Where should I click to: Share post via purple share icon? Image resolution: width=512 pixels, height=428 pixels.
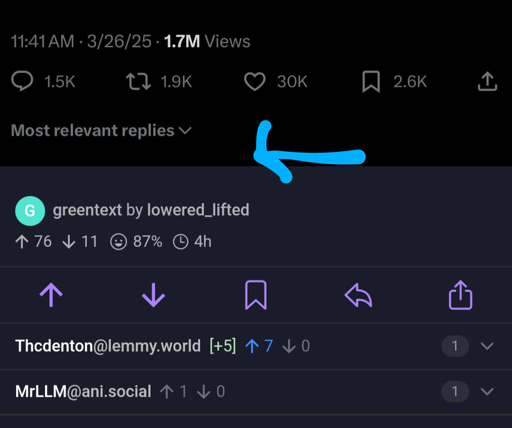coord(460,295)
